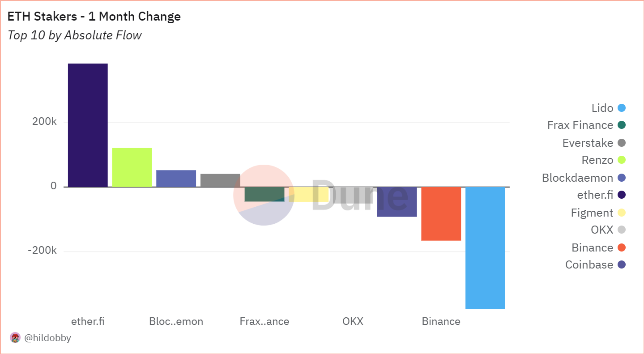Click the Coinbase legend label
644x354 pixels.
click(589, 265)
